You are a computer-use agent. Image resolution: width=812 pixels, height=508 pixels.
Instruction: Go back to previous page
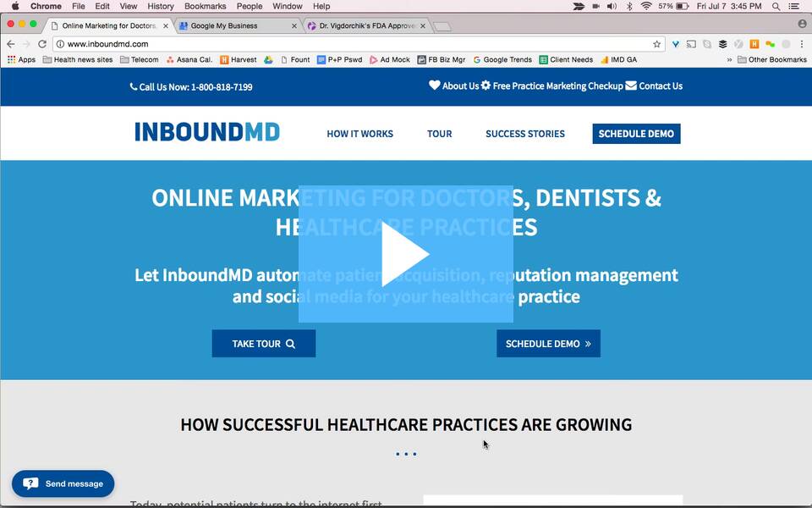(11, 44)
